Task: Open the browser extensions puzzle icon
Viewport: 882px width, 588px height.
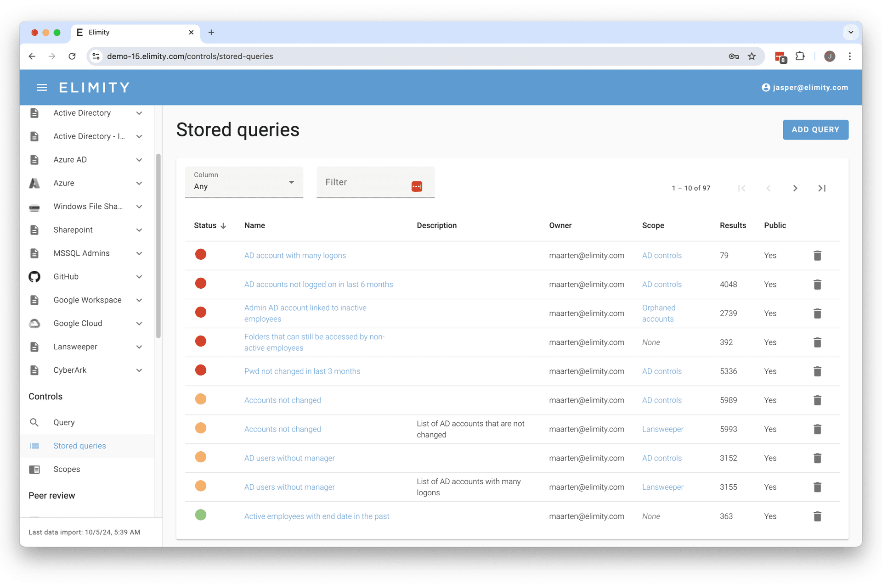Action: 800,56
